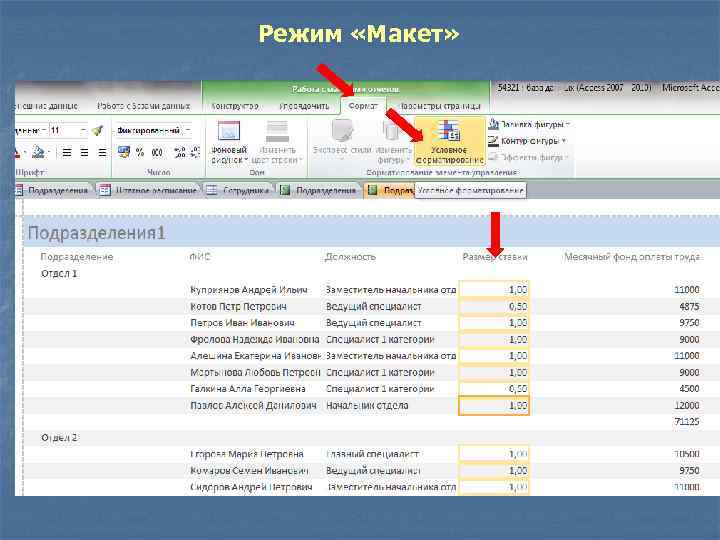The height and width of the screenshot is (540, 720).
Task: Align text left in Font group
Action: coord(67,152)
